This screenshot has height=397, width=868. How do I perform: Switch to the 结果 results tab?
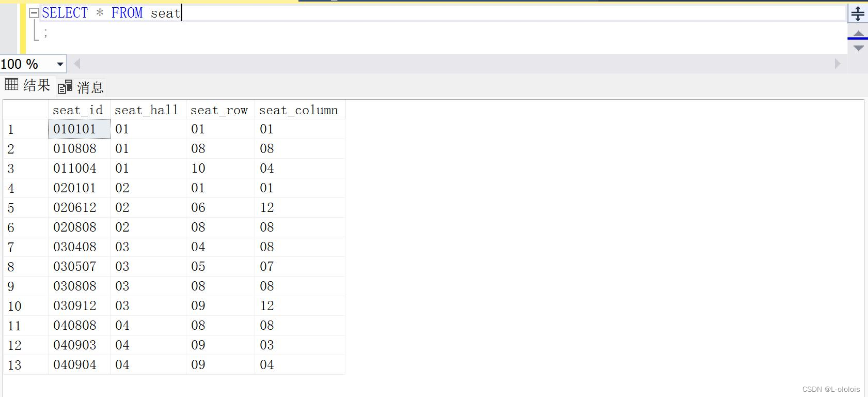[x=27, y=85]
